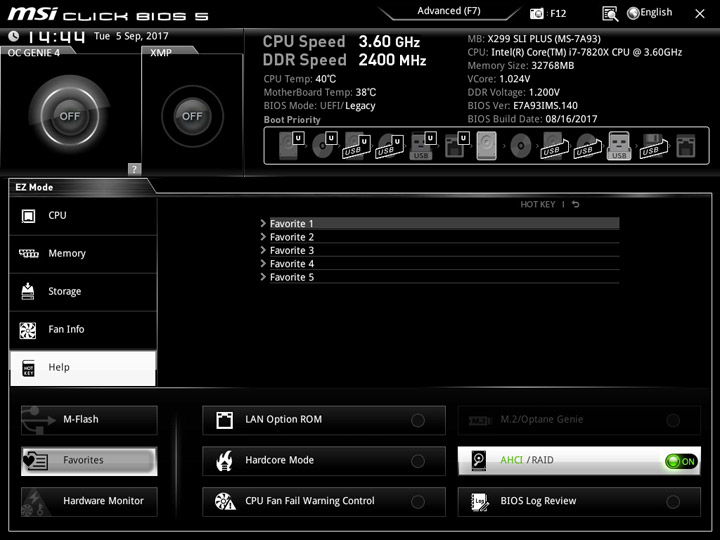Change language via English label

click(656, 12)
